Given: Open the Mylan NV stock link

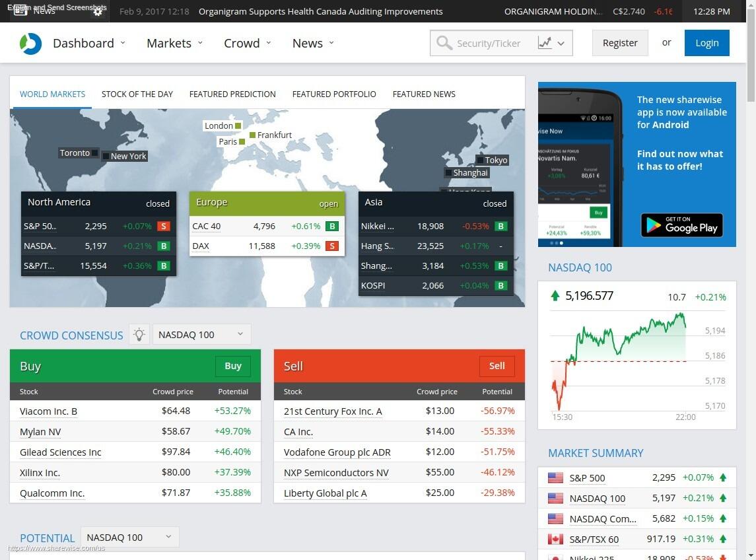Looking at the screenshot, I should (x=40, y=432).
